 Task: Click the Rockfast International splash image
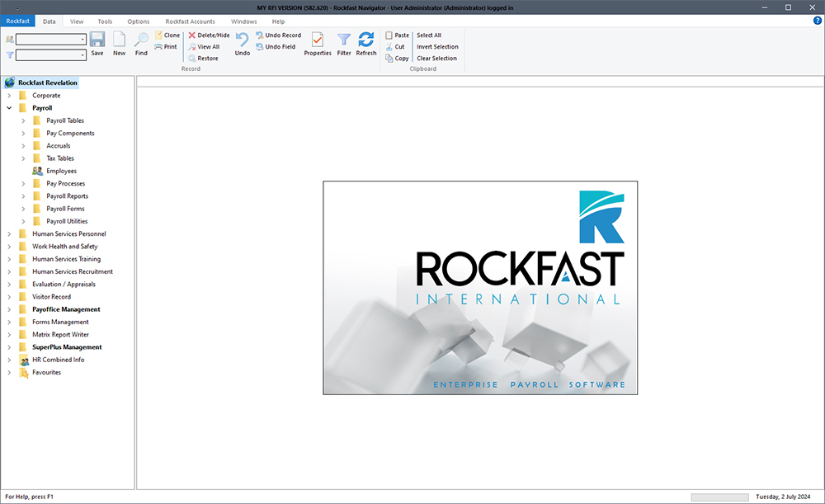(x=480, y=288)
